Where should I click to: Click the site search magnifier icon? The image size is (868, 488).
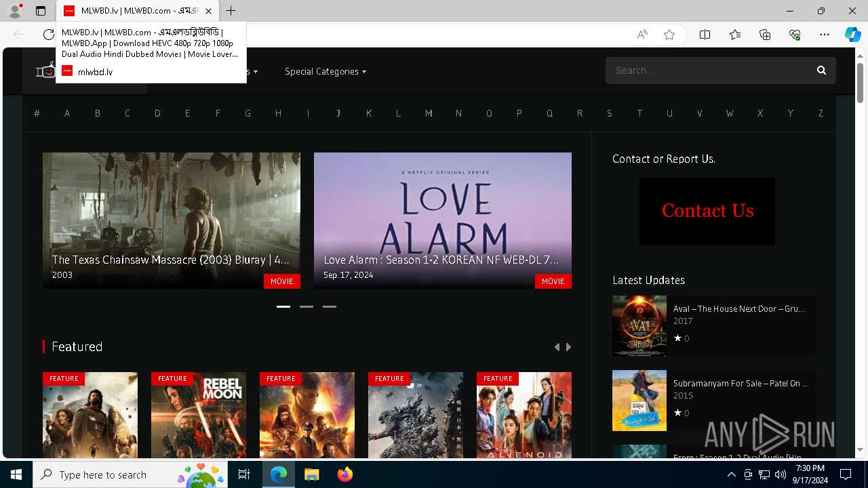pos(821,70)
